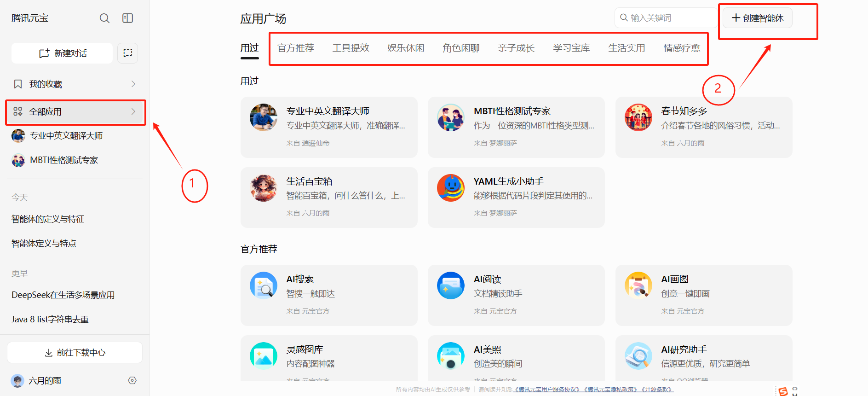Expand 我的收藏 with its chevron

pos(133,84)
